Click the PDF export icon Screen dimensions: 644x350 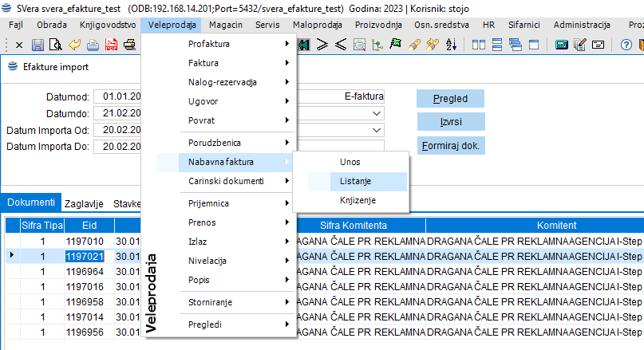[x=111, y=44]
